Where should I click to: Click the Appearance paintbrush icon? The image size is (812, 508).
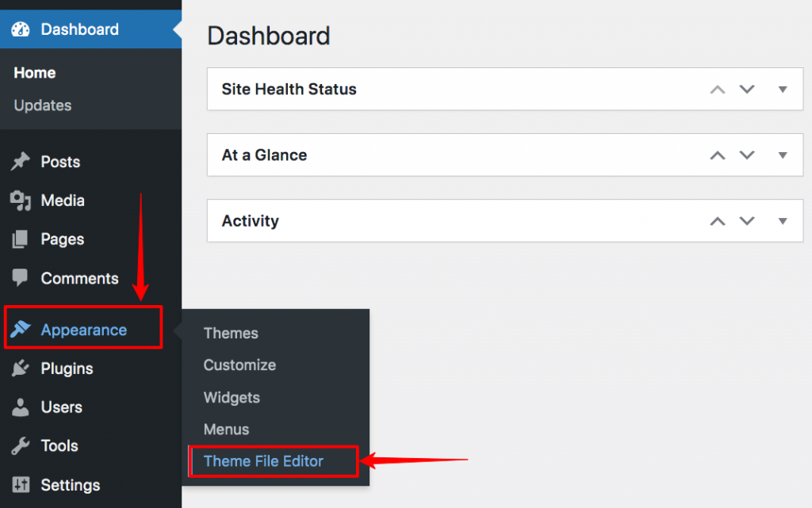point(20,329)
